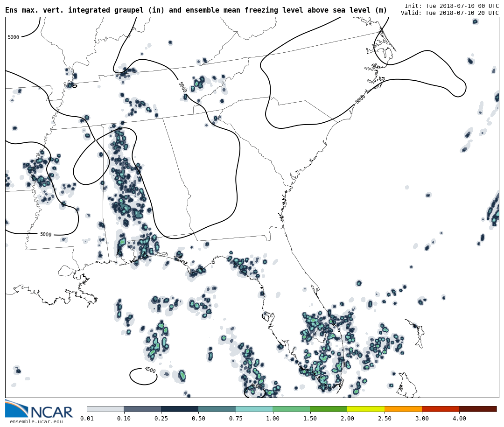The height and width of the screenshot is (427, 504).
Task: Click the 2.00 tick label under colorbar
Action: pyautogui.click(x=347, y=419)
